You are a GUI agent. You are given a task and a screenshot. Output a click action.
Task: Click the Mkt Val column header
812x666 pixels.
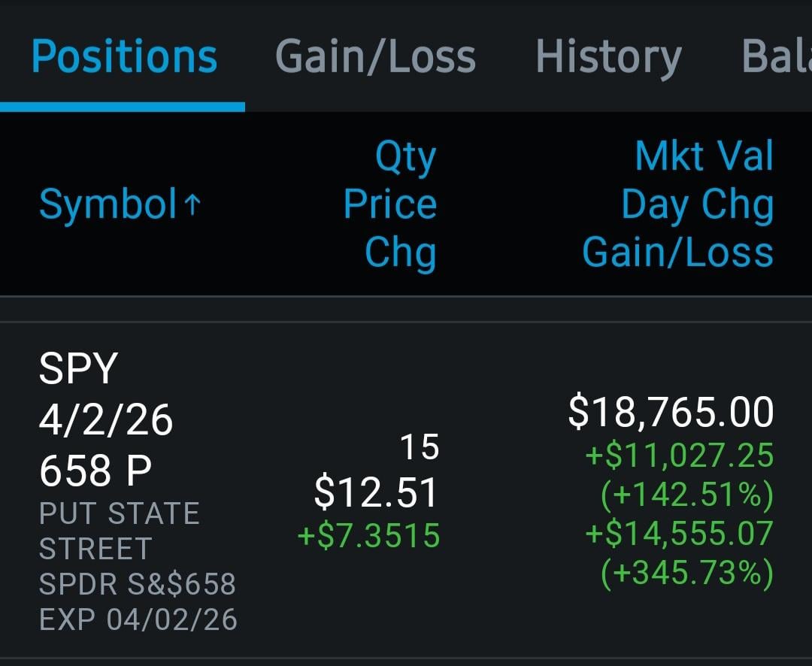[x=704, y=156]
